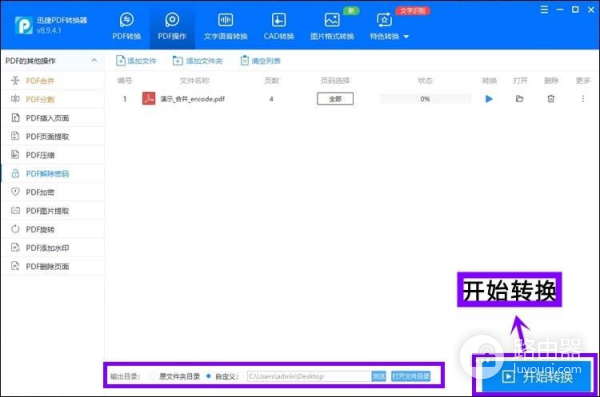This screenshot has height=397, width=600.
Task: Select PDF压缩 in sidebar
Action: (x=53, y=155)
